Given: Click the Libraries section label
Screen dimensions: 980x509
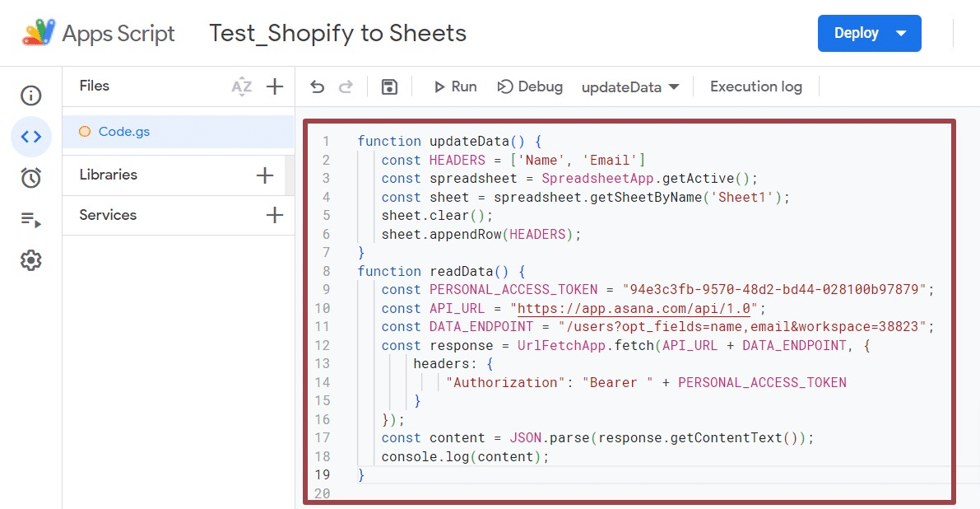Looking at the screenshot, I should [x=108, y=175].
